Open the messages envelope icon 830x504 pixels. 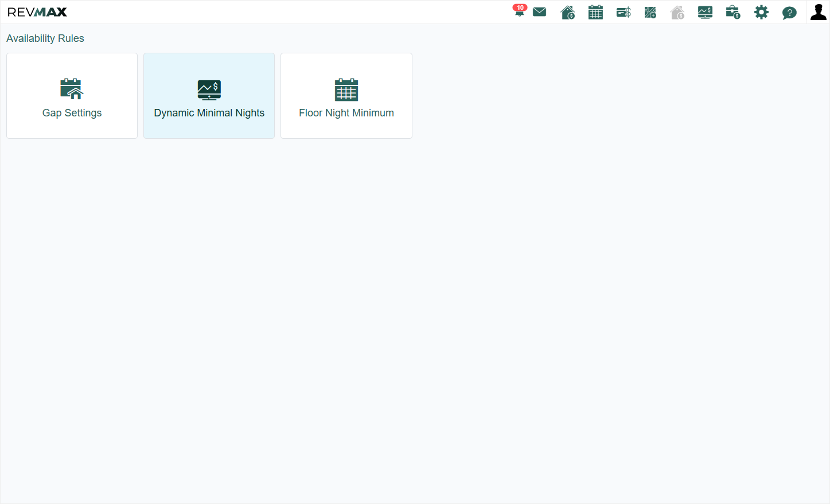pos(540,12)
